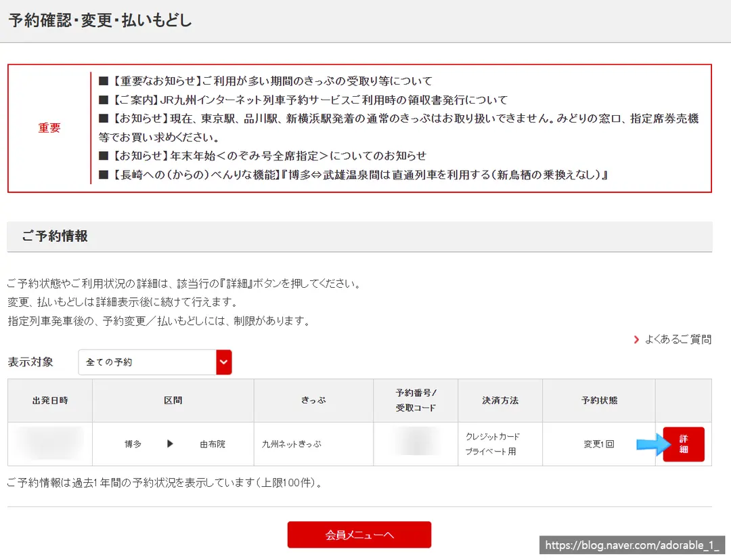The height and width of the screenshot is (560, 731).
Task: Click the red 詳細 details button
Action: point(684,444)
